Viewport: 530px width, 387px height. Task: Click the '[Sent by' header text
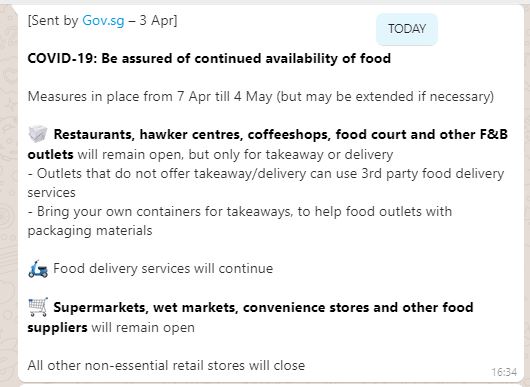(53, 21)
